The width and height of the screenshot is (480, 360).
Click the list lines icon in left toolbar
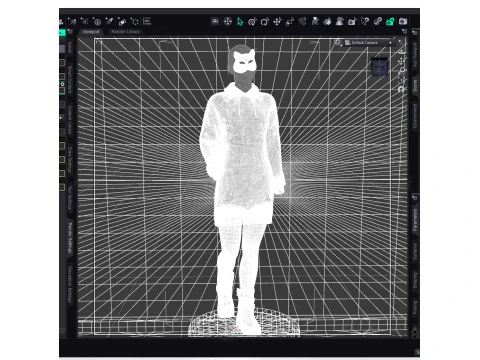coord(147,21)
